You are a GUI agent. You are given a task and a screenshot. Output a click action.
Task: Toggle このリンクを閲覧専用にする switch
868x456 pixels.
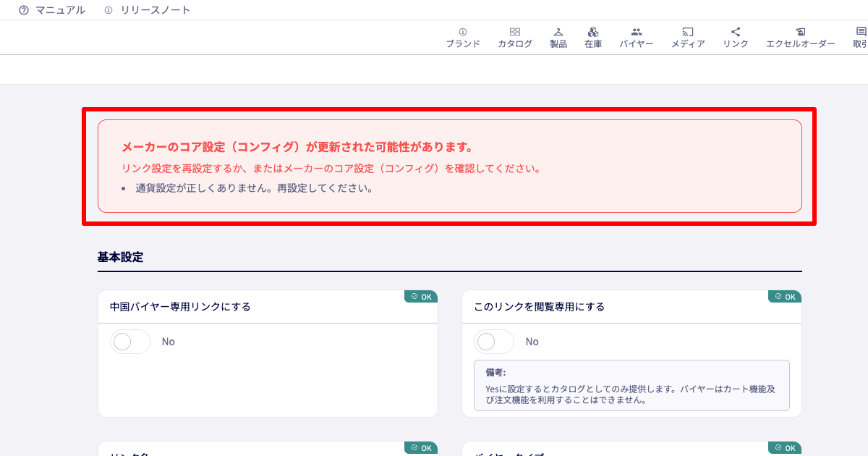pyautogui.click(x=494, y=342)
